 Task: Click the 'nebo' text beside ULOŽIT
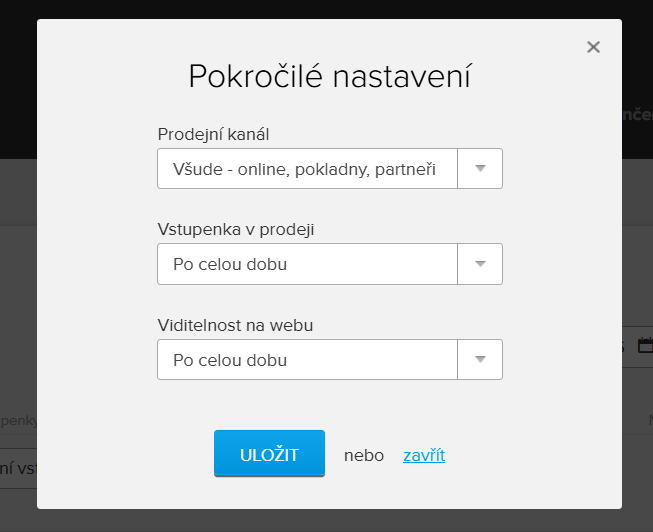363,455
